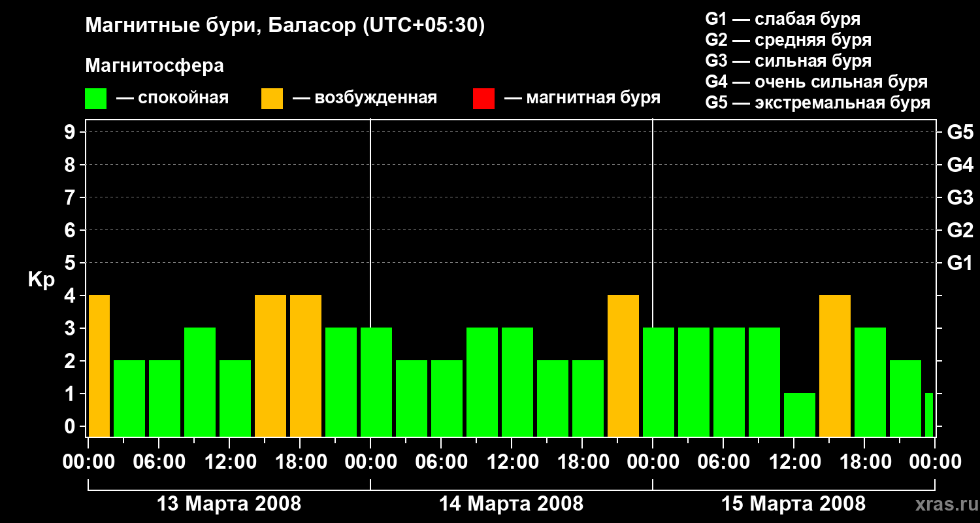Image resolution: width=980 pixels, height=523 pixels.
Task: Click the G1 label on the right axis
Action: 960,263
